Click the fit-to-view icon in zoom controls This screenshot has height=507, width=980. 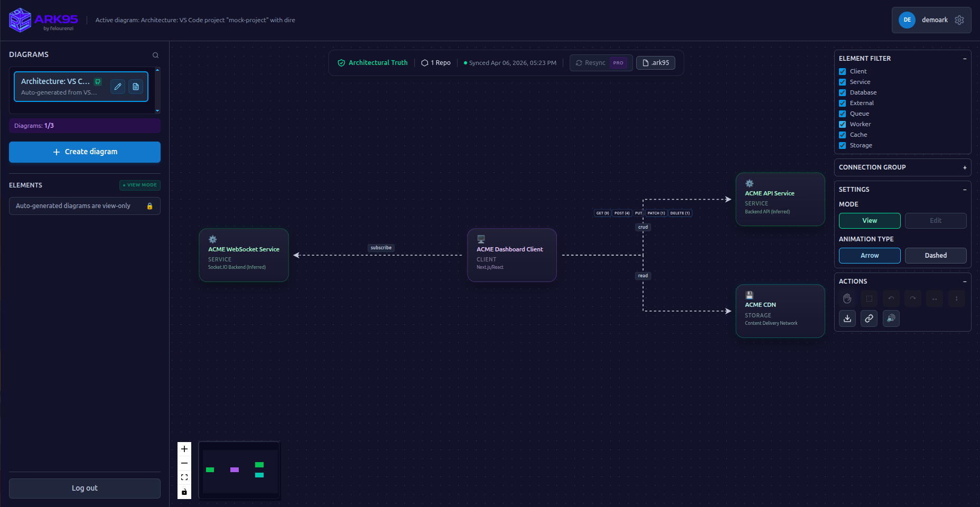click(184, 477)
